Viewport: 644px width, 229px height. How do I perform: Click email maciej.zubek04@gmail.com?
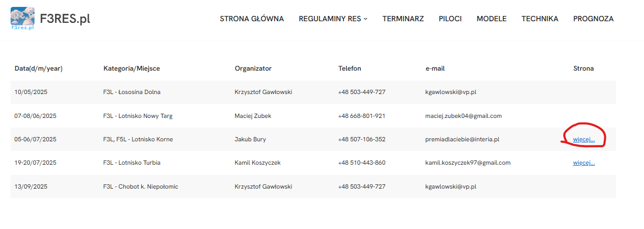pyautogui.click(x=463, y=116)
